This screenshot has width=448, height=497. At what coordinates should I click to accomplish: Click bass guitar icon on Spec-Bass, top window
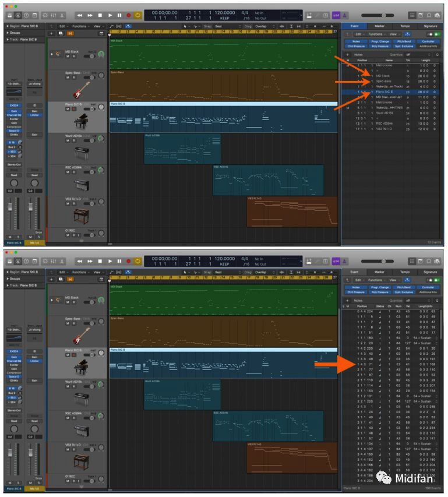pyautogui.click(x=82, y=90)
